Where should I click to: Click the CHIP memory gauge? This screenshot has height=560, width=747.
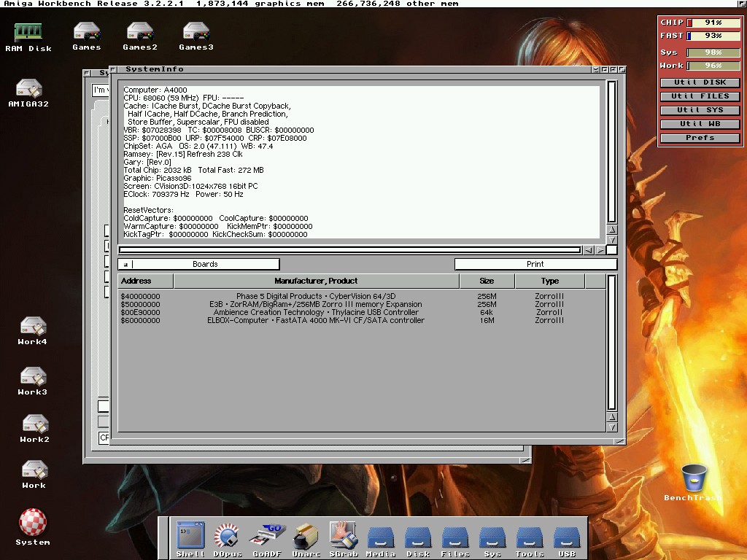(713, 23)
